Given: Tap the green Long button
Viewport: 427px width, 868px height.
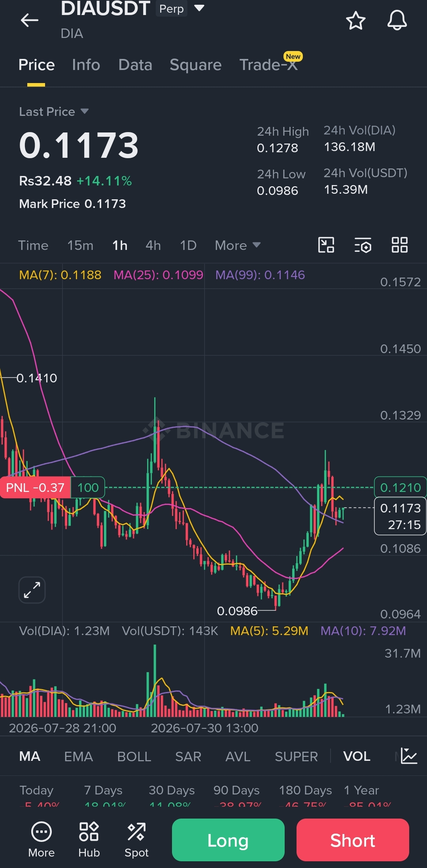Looking at the screenshot, I should pyautogui.click(x=228, y=840).
